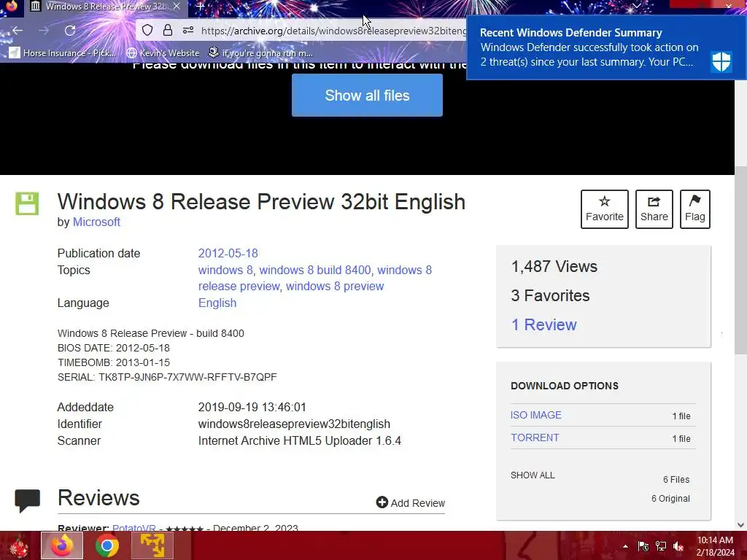Open the 1 Review link
747x560 pixels.
tap(543, 324)
